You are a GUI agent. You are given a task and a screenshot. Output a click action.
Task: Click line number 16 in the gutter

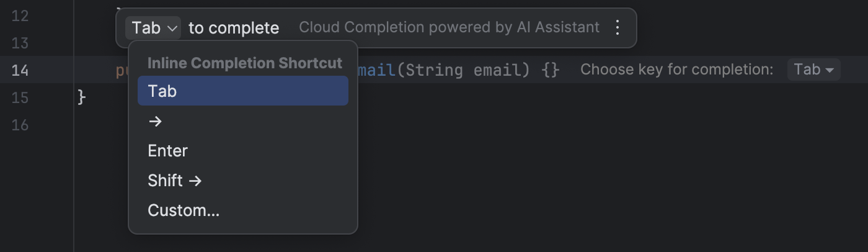[20, 125]
